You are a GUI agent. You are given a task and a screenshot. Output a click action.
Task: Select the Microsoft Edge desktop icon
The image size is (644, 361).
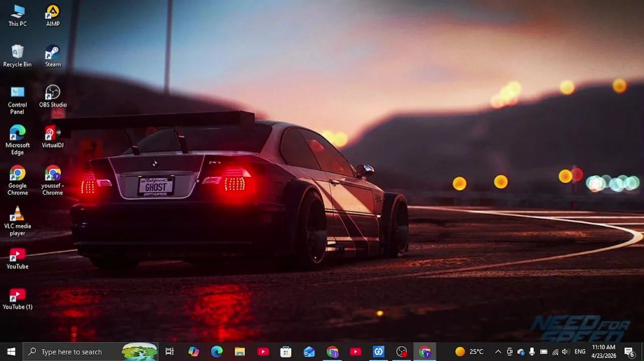pyautogui.click(x=17, y=140)
